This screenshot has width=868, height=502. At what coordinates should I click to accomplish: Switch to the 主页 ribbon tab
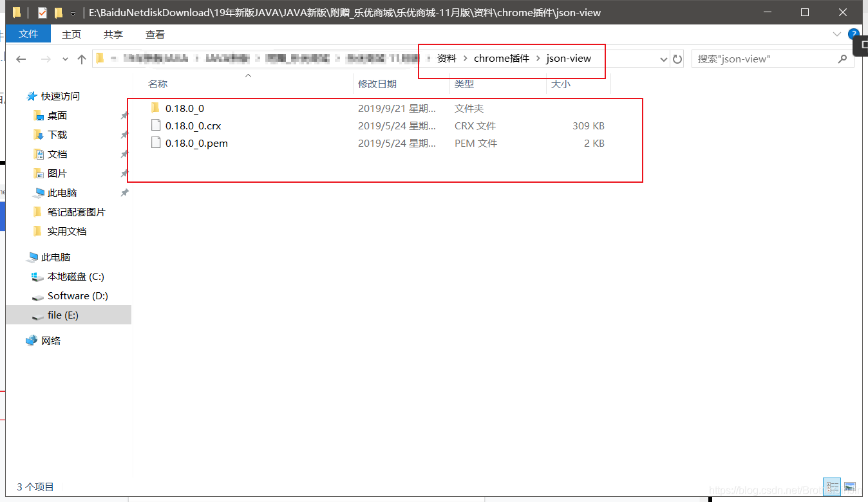click(71, 34)
